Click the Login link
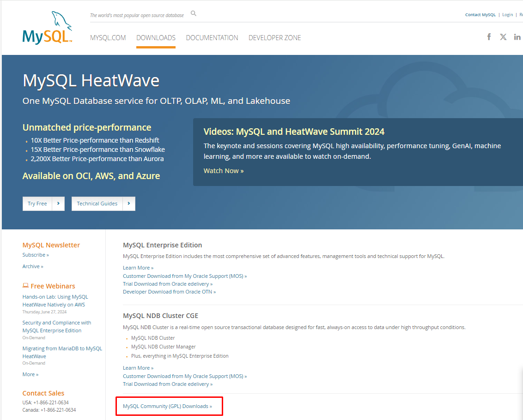523x420 pixels. tap(507, 15)
